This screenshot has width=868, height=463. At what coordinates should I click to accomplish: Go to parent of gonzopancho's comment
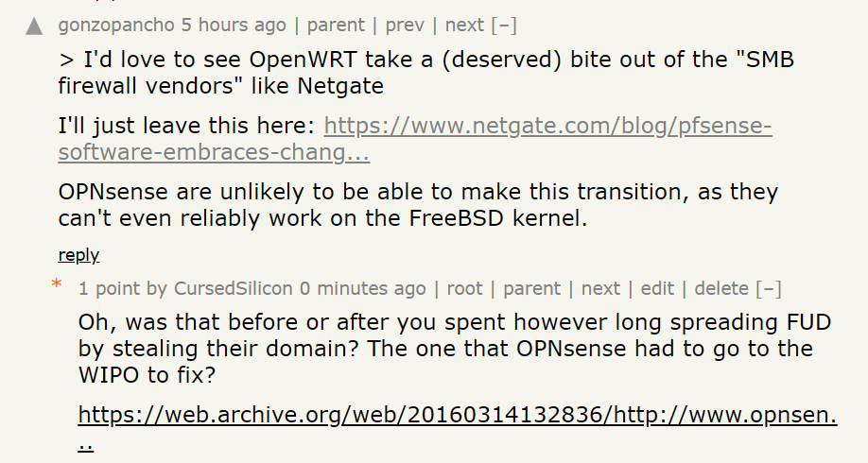336,25
